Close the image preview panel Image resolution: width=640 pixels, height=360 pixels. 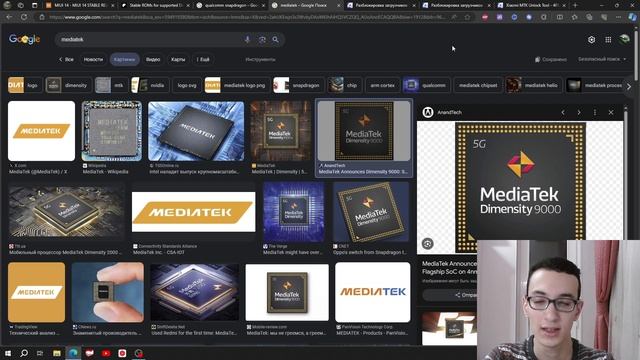pos(611,112)
